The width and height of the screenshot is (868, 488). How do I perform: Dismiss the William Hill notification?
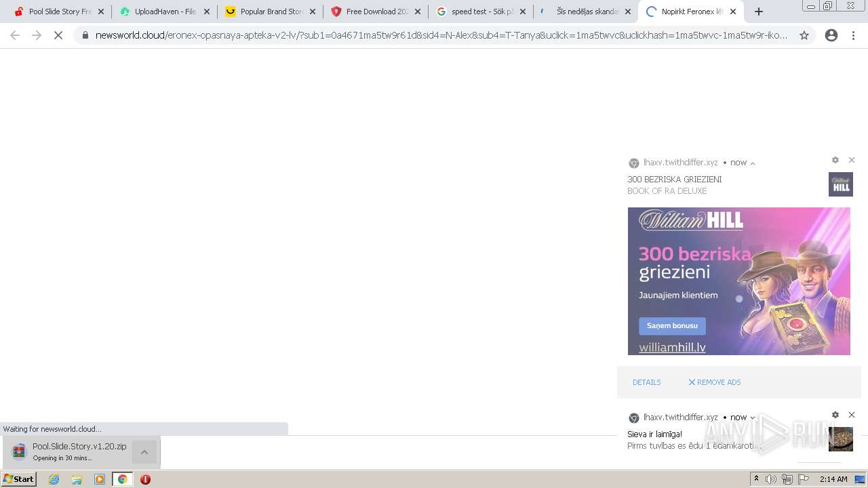[852, 160]
